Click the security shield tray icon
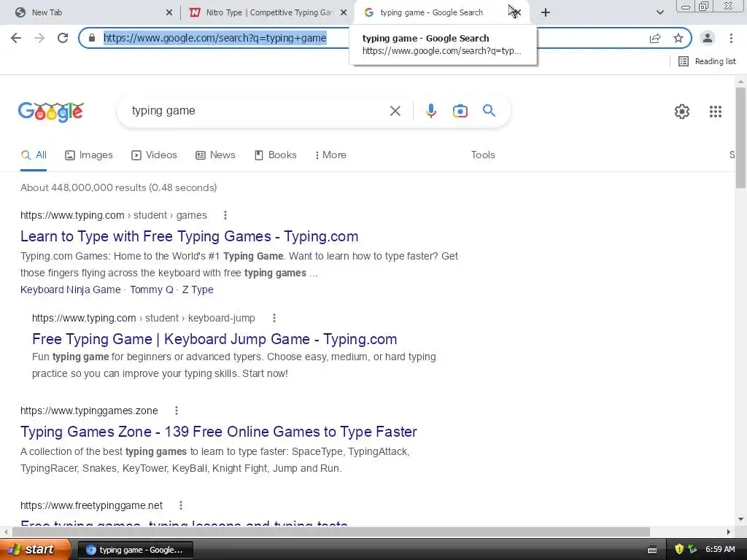This screenshot has width=747, height=560. click(679, 550)
